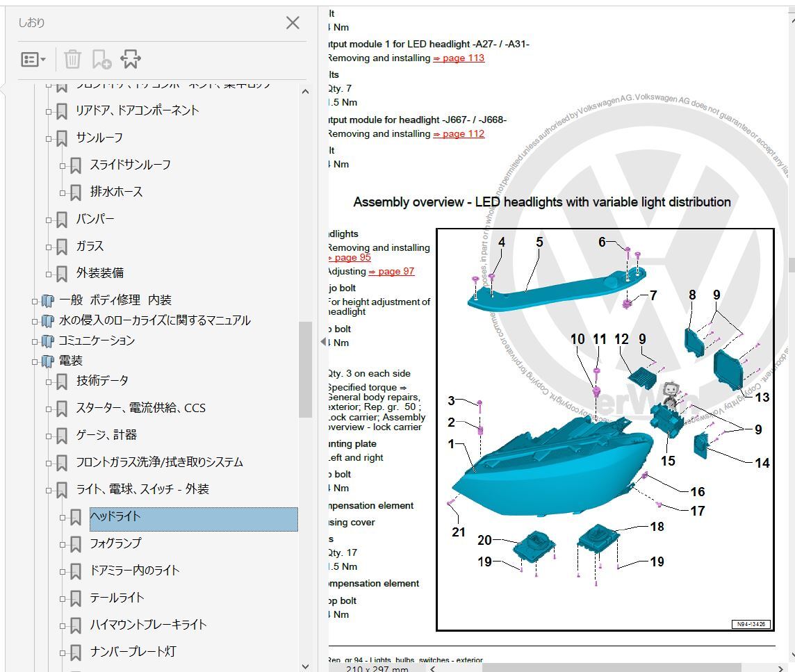Click the headlight assembly diagram image
This screenshot has height=672, width=795.
coord(605,430)
